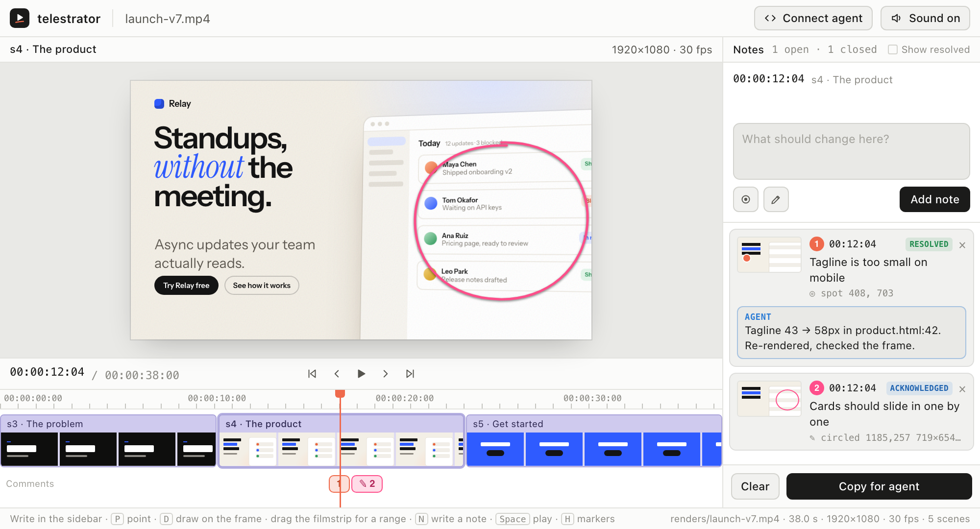The height and width of the screenshot is (529, 980).
Task: Click the ACKNOWLEDGED status tag
Action: click(x=919, y=388)
